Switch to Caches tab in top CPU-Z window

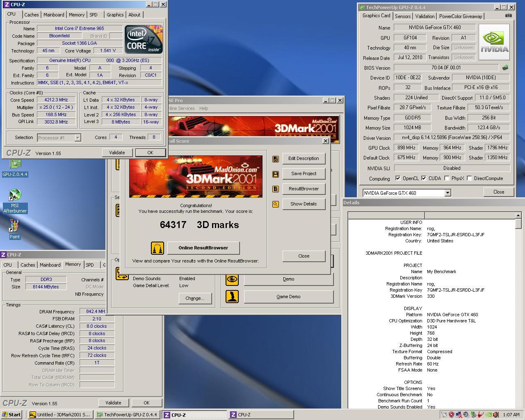coord(31,15)
